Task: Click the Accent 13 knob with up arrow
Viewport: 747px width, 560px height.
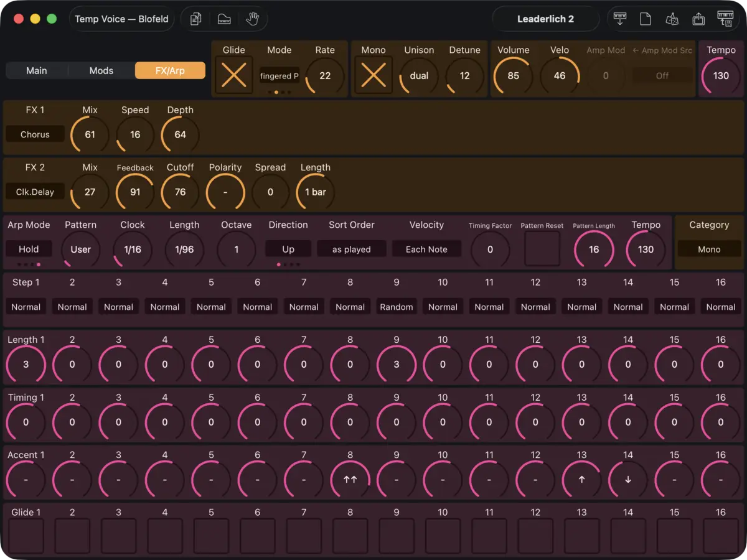Action: point(582,480)
